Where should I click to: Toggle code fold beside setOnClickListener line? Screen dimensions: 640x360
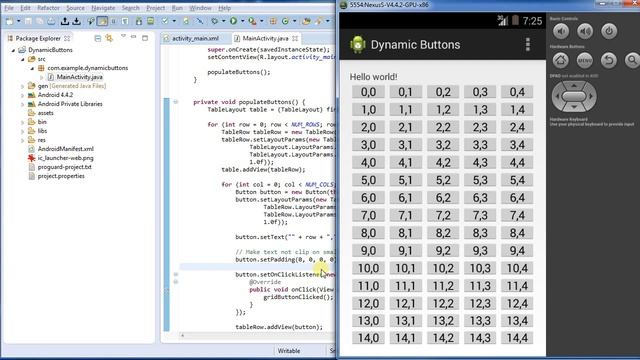point(176,274)
